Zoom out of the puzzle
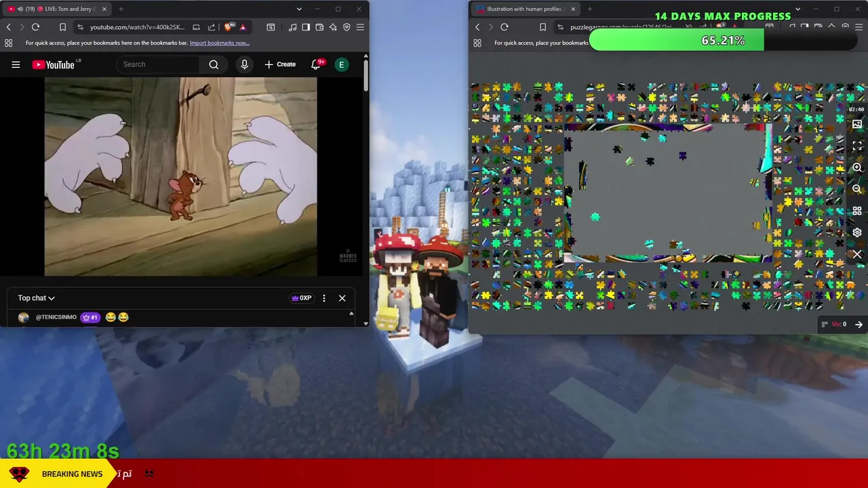This screenshot has height=488, width=868. [x=857, y=189]
